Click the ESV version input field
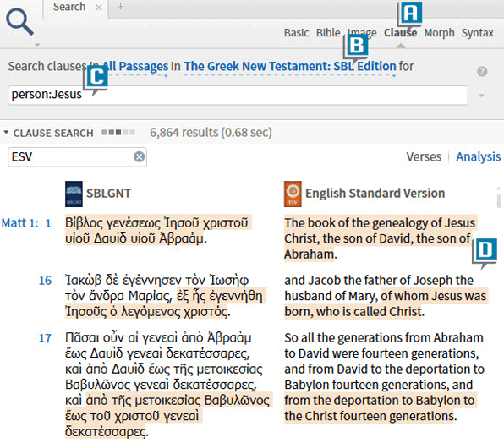Screen dimensions: 504x443 point(77,157)
